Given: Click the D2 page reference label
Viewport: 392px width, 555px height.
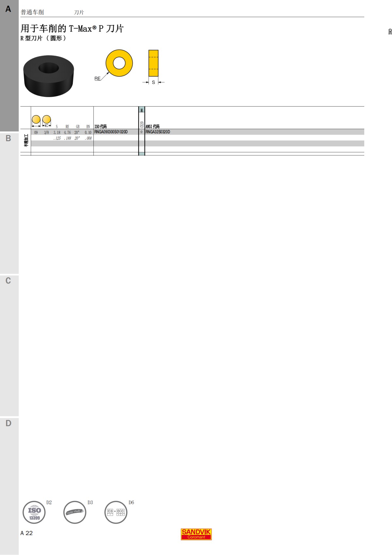Looking at the screenshot, I should [x=49, y=502].
